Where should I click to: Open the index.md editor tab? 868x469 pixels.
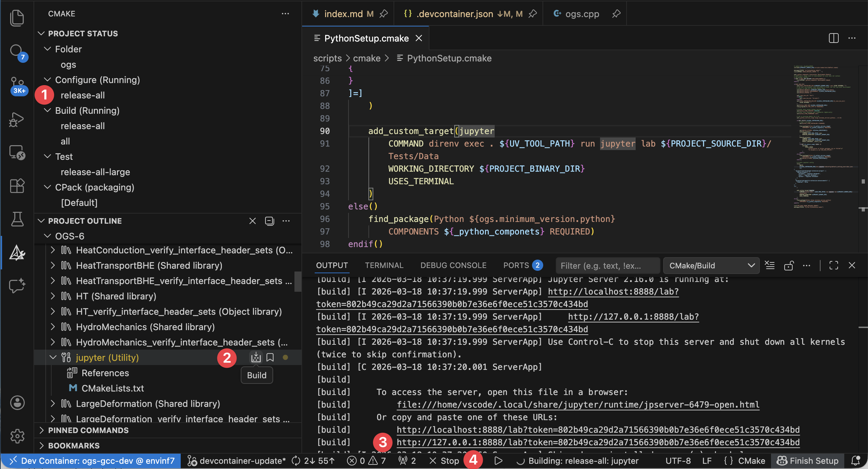click(343, 14)
